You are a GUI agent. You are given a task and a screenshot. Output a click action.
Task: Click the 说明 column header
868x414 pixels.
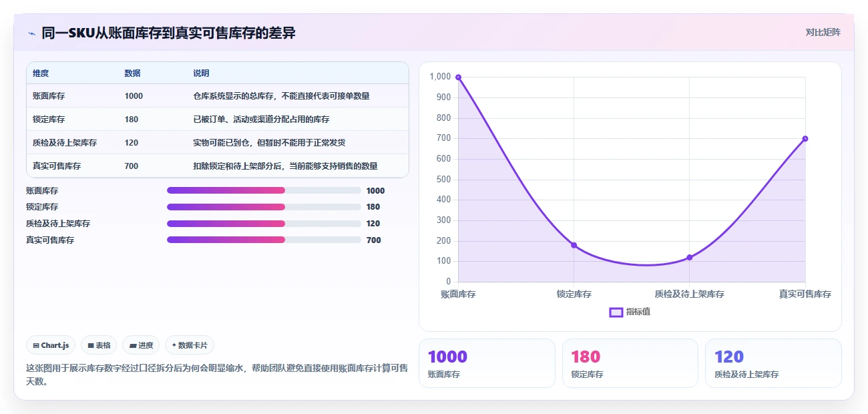click(201, 73)
